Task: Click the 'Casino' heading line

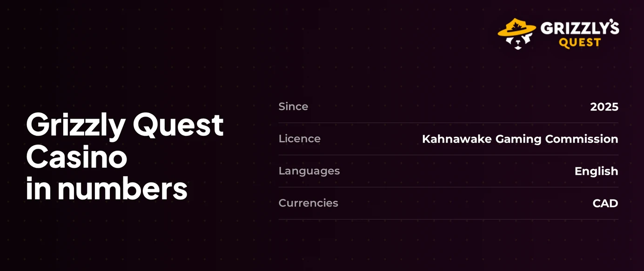Action: (77, 157)
